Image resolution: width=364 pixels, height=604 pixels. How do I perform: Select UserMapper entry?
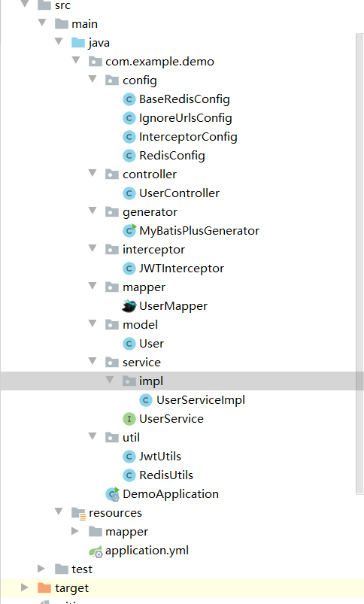coord(173,306)
